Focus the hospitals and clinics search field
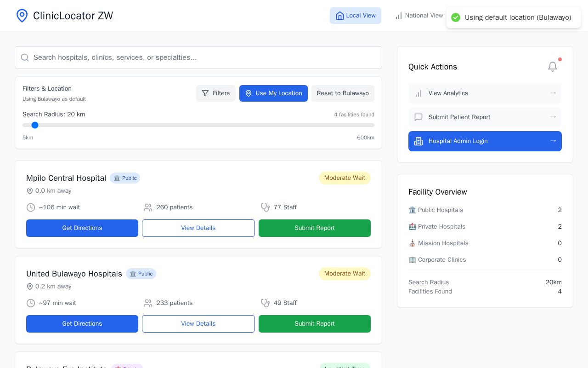Image resolution: width=588 pixels, height=368 pixels. pyautogui.click(x=198, y=57)
